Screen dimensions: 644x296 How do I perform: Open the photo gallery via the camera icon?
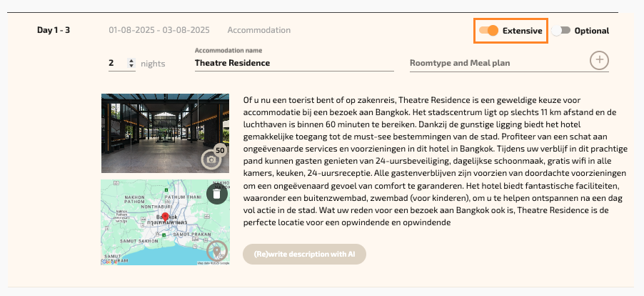click(x=211, y=160)
